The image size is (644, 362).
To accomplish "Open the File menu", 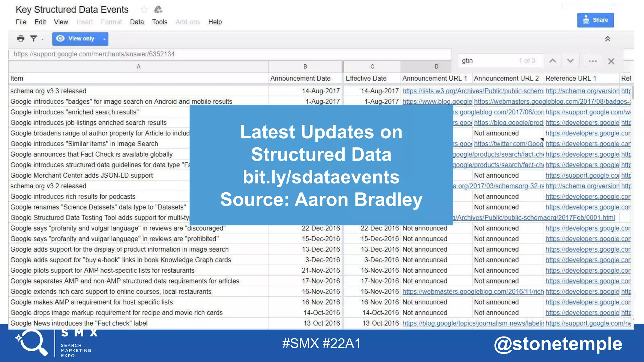I will click(21, 22).
